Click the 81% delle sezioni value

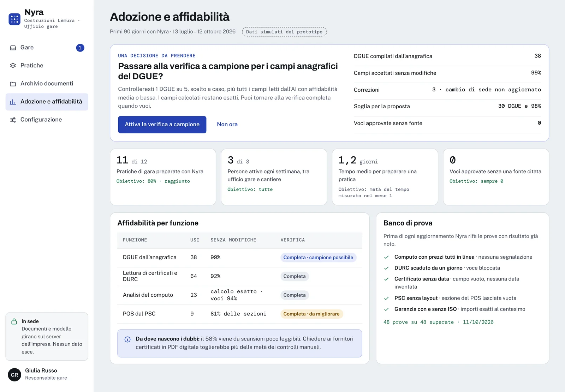coord(238,314)
